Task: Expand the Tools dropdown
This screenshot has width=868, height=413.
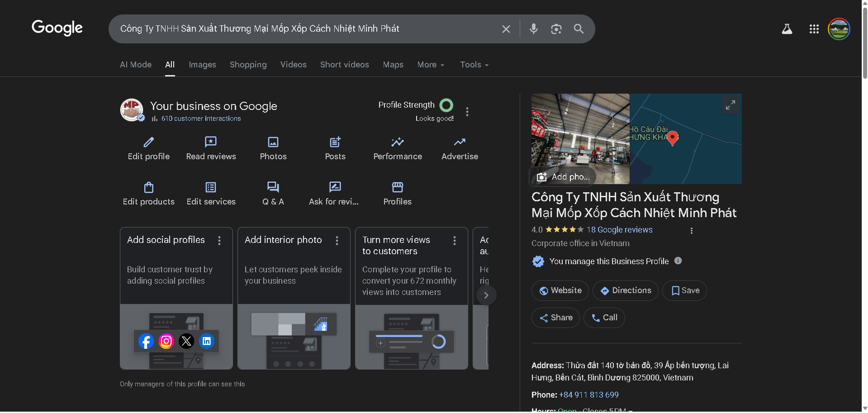Action: [x=474, y=65]
